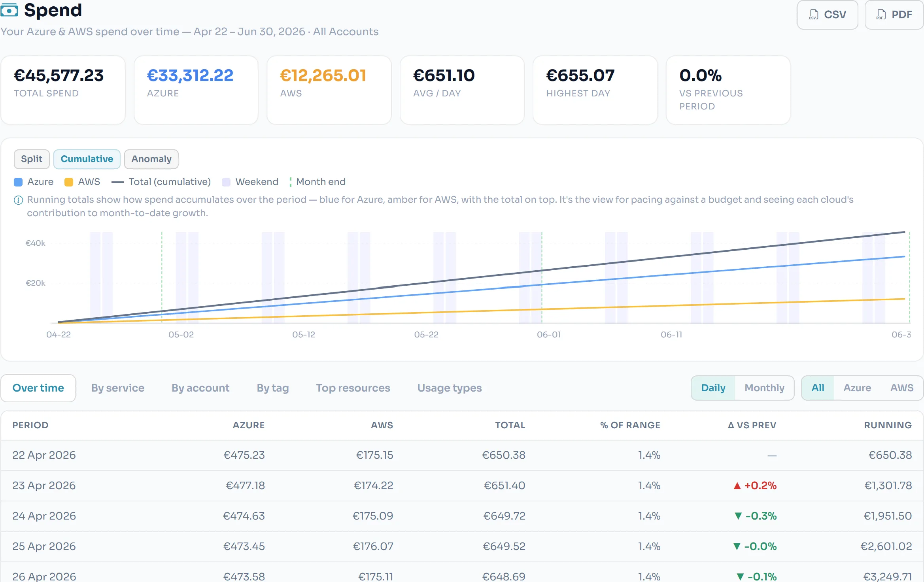Click the AZURE column header
This screenshot has height=582, width=924.
coord(249,425)
